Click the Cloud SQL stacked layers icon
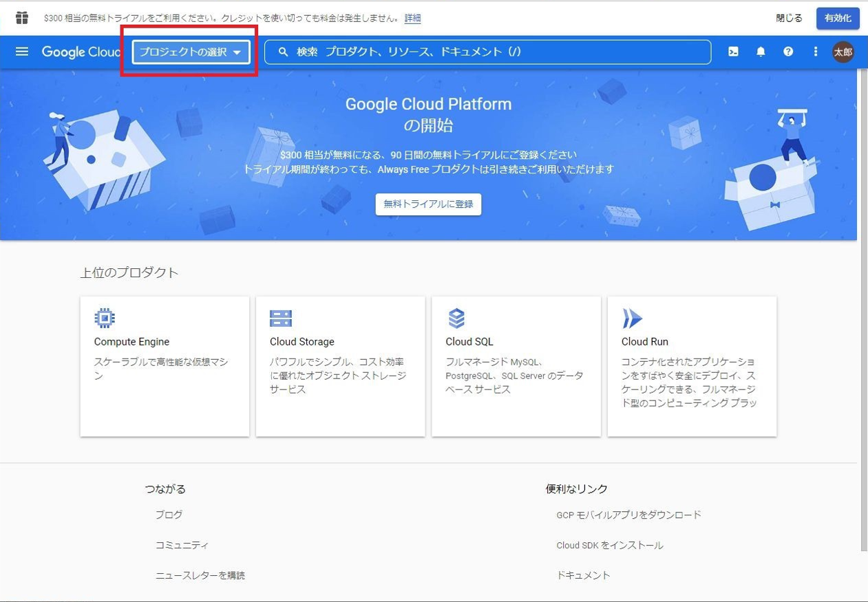 [456, 318]
